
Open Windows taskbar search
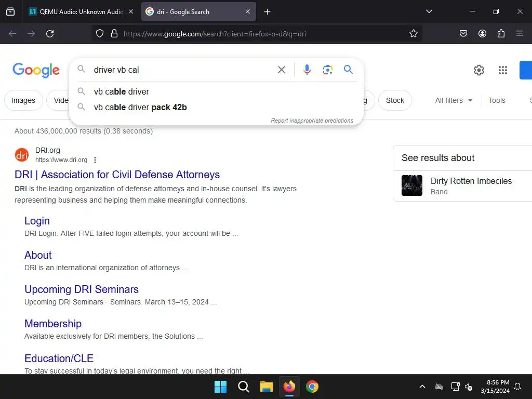coord(244,387)
